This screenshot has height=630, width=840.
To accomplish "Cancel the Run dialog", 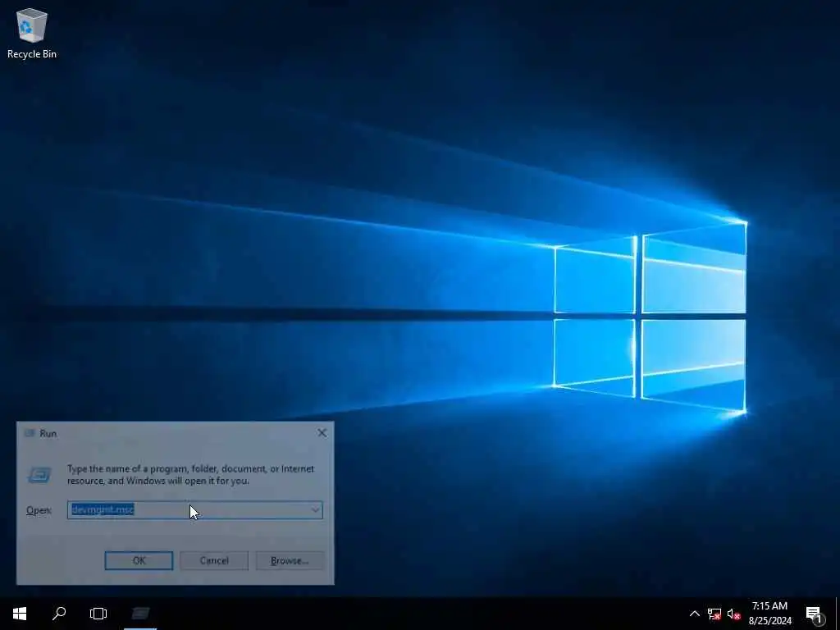I will 214,560.
